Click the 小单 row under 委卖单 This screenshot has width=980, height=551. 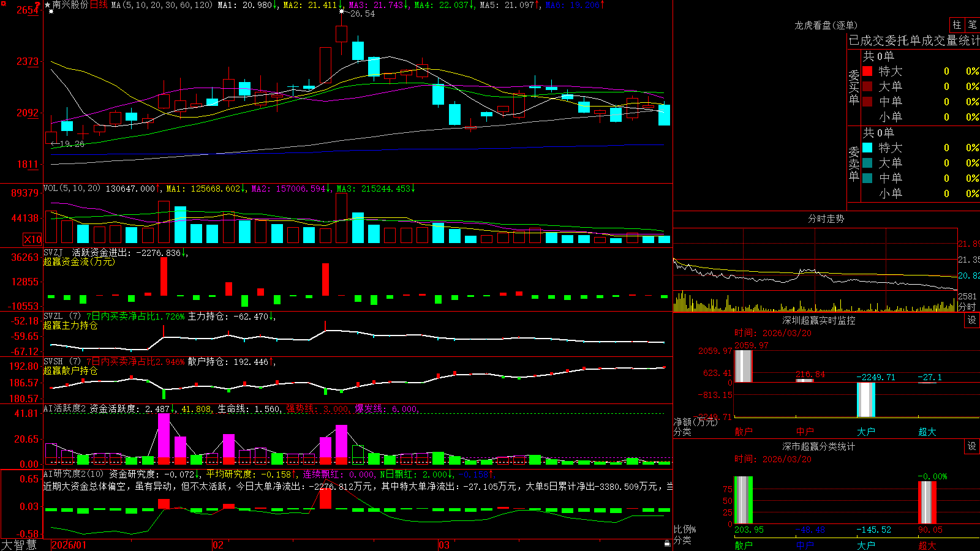pos(921,193)
